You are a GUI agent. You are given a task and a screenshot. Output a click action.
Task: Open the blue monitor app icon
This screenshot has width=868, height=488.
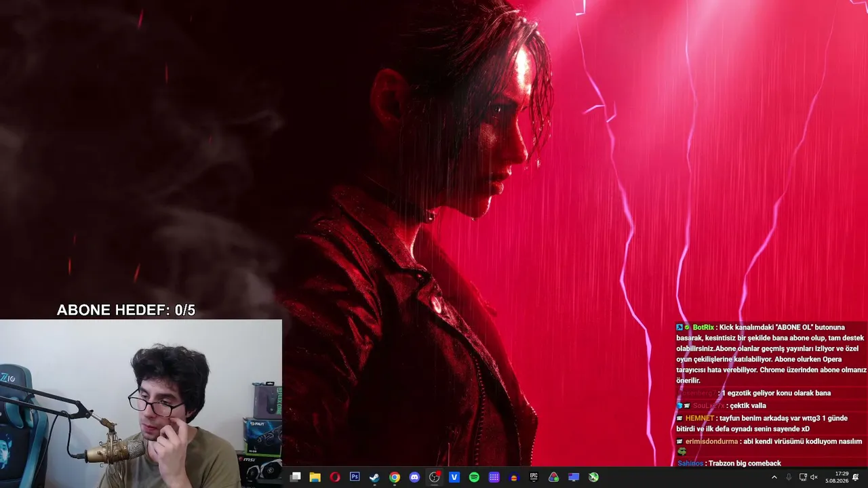(x=574, y=477)
